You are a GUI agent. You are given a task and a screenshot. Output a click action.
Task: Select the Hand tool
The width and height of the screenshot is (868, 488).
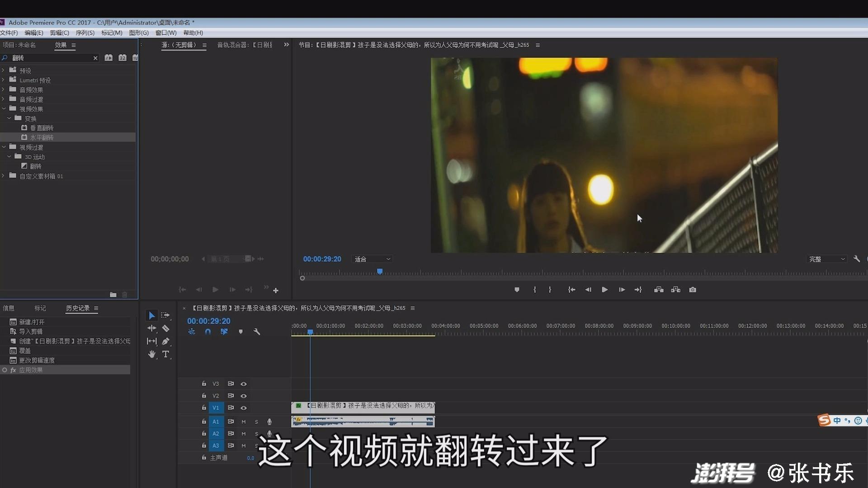pyautogui.click(x=152, y=354)
